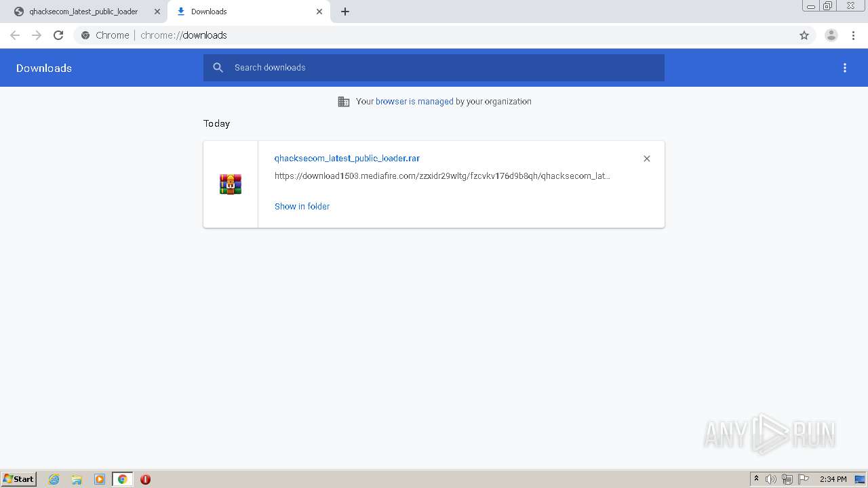This screenshot has height=488, width=868.
Task: Switch to the qhacksecom_latest_public_loader tab
Action: (x=83, y=12)
